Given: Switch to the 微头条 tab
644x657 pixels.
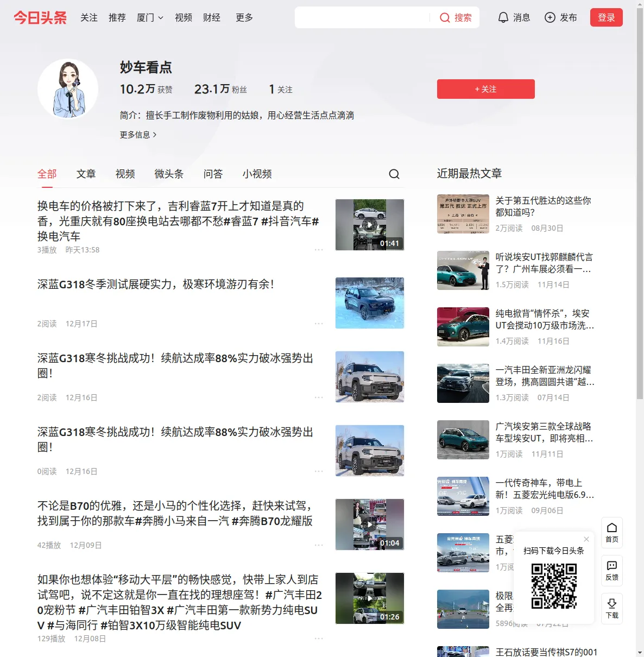Looking at the screenshot, I should tap(169, 174).
